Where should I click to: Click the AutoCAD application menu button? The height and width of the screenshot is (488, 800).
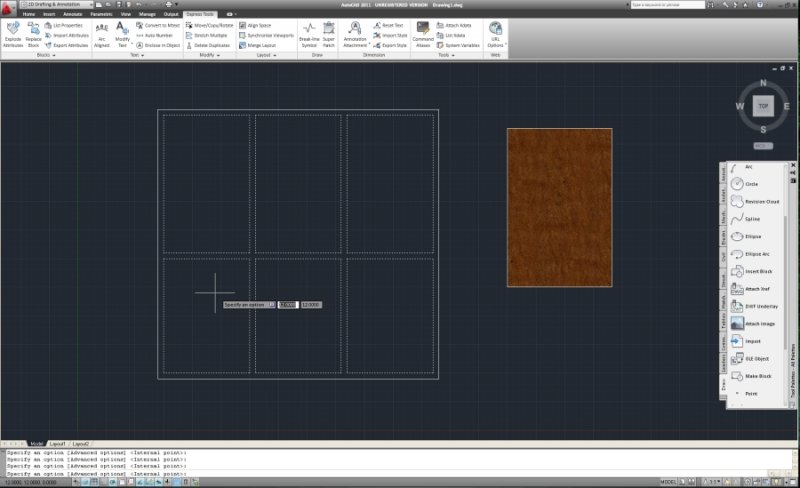(x=7, y=8)
